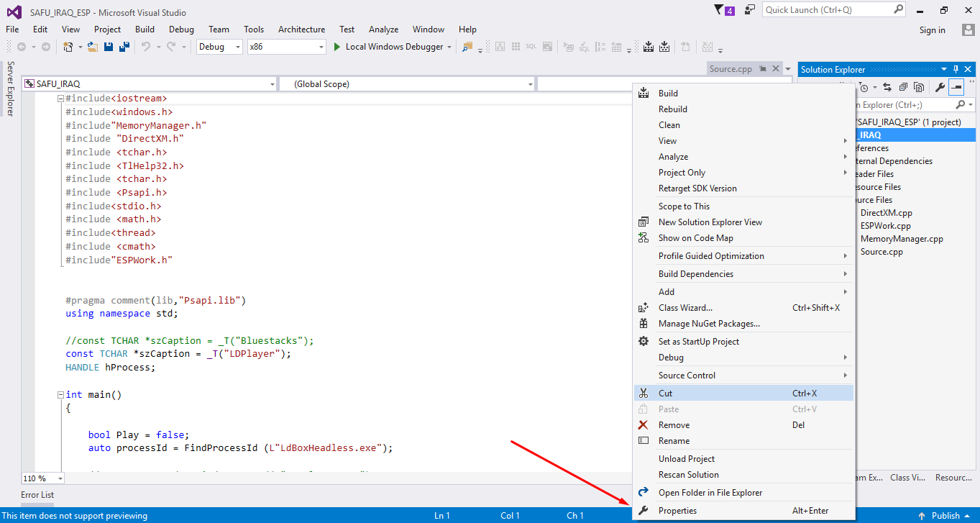Click the Visual Studio logo icon
The height and width of the screenshot is (523, 980).
[x=14, y=12]
